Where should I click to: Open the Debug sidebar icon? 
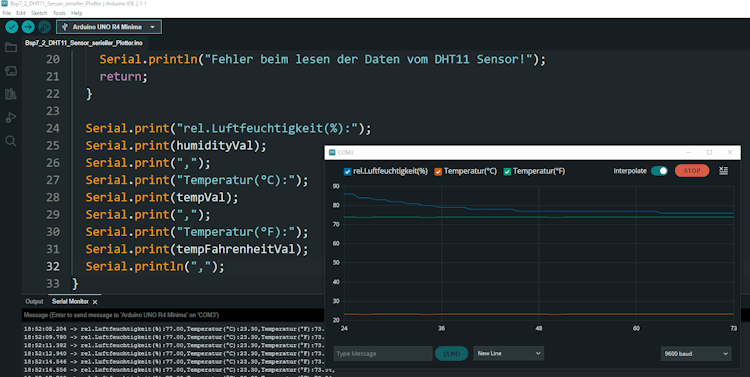11,117
